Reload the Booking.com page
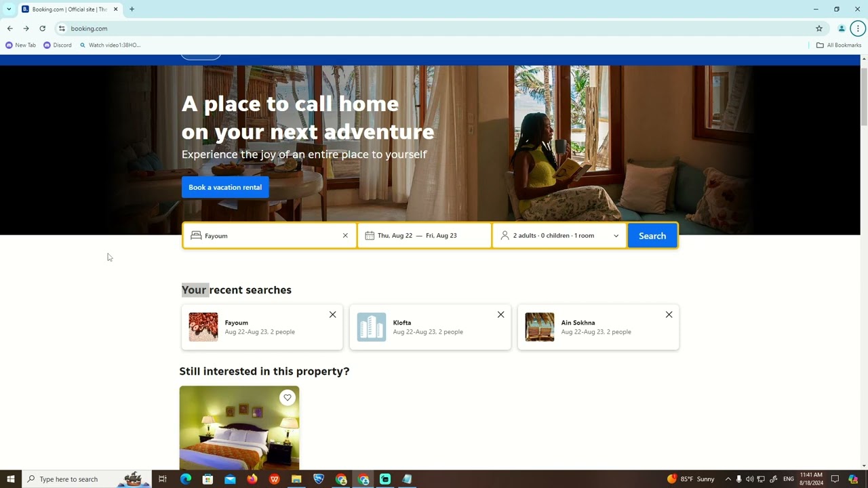This screenshot has width=868, height=488. point(42,28)
